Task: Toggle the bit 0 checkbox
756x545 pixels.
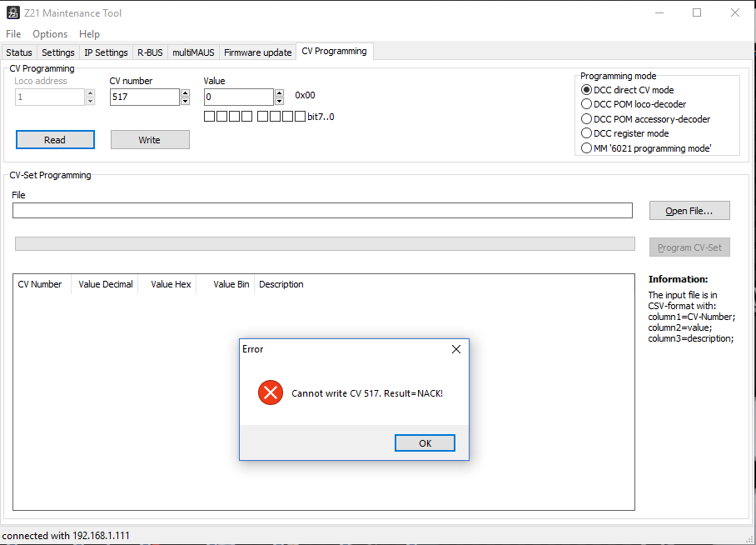Action: coord(300,117)
